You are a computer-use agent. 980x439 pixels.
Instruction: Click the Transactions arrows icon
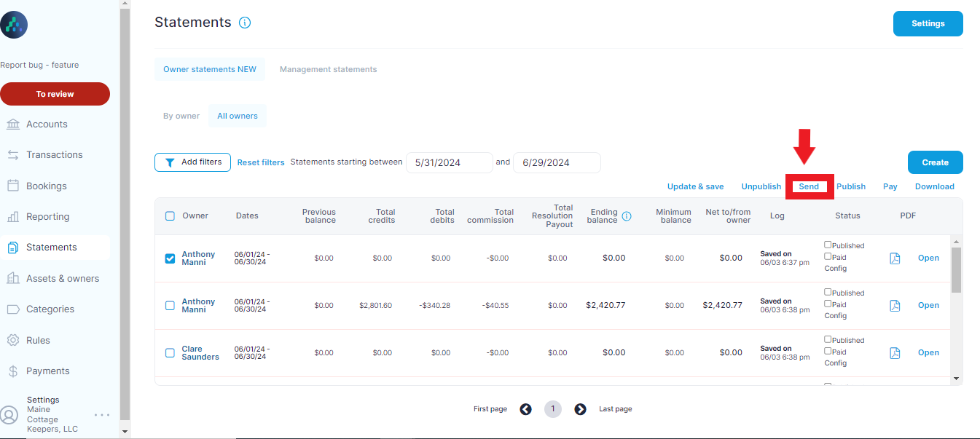click(x=13, y=155)
